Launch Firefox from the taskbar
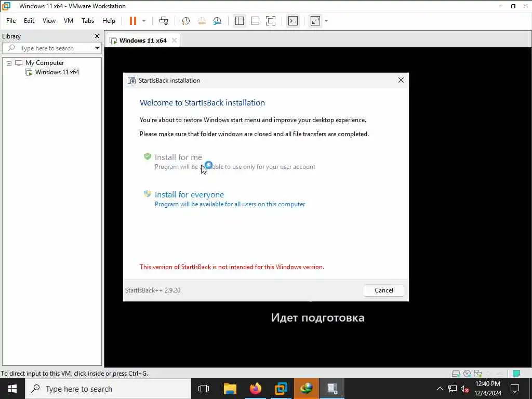532x399 pixels. click(x=256, y=389)
